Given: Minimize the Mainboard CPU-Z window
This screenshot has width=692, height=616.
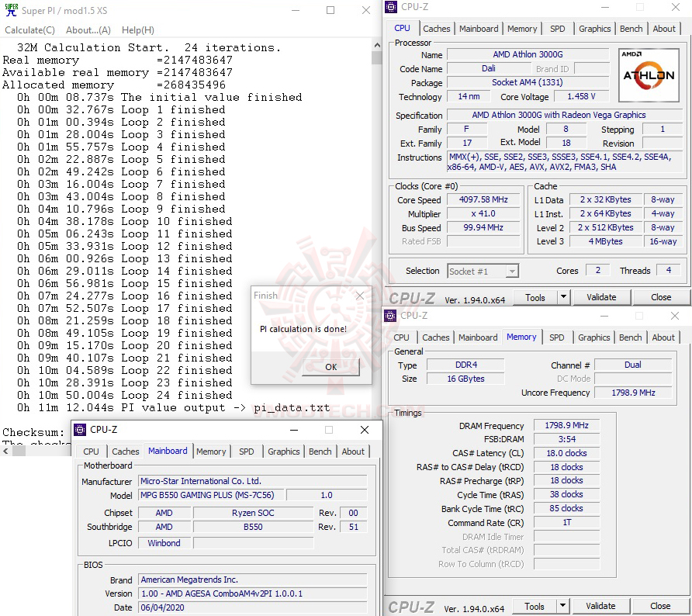Looking at the screenshot, I should [x=294, y=430].
